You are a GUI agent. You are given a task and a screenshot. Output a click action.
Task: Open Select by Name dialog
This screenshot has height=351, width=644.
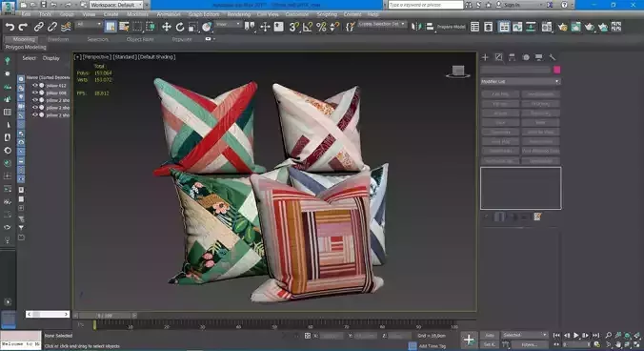[124, 27]
